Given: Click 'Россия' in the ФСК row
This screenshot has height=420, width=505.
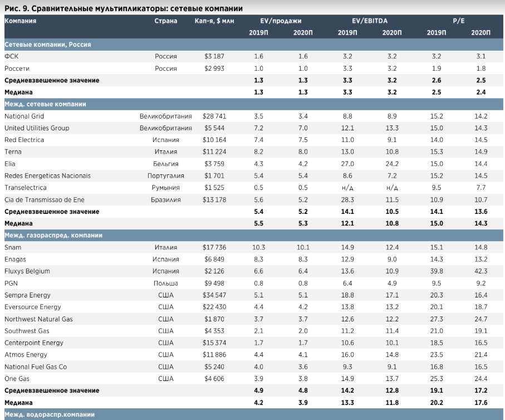Looking at the screenshot, I should [165, 56].
